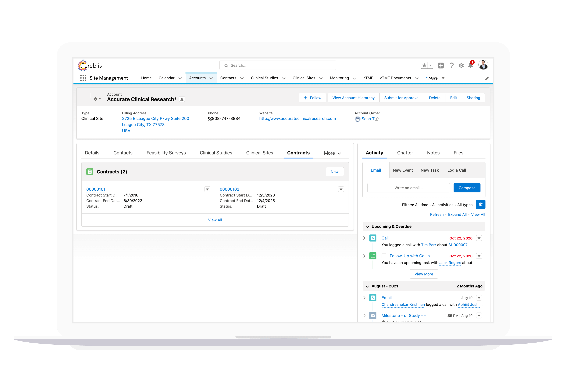The image size is (566, 392).
Task: Collapse the Upcoming & Overdue section
Action: pos(367,227)
